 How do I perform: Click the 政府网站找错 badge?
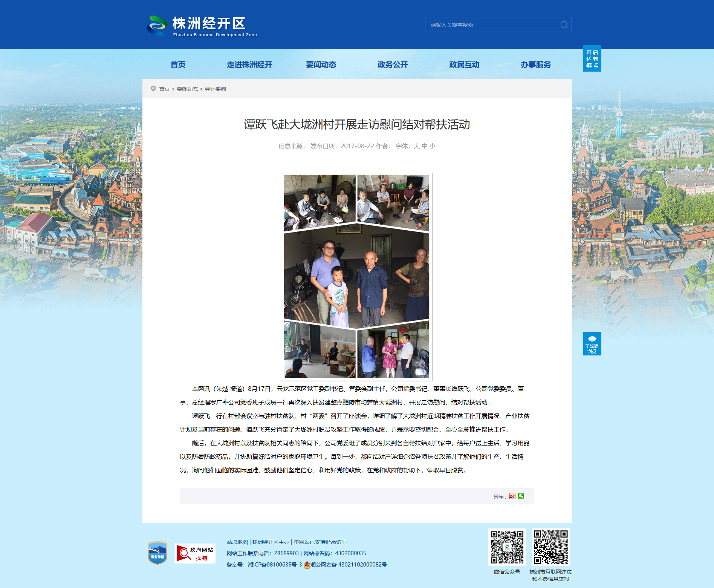click(x=195, y=553)
